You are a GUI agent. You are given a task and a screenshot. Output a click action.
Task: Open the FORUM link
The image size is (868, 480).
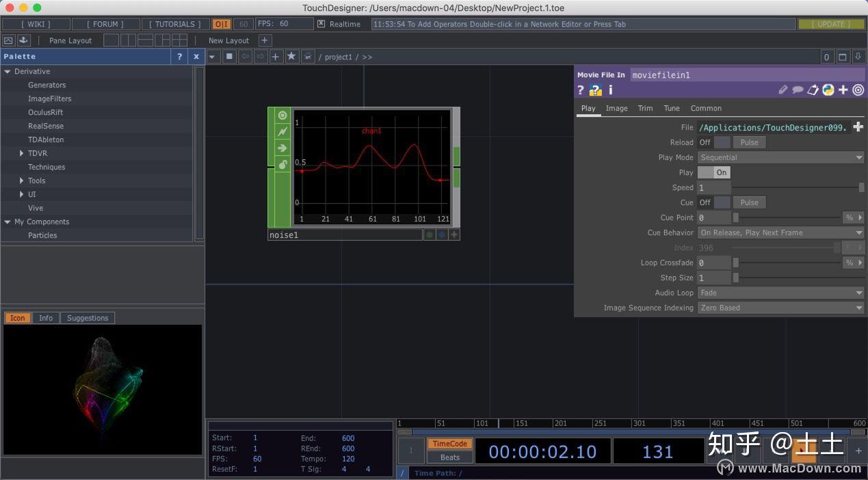click(x=105, y=24)
